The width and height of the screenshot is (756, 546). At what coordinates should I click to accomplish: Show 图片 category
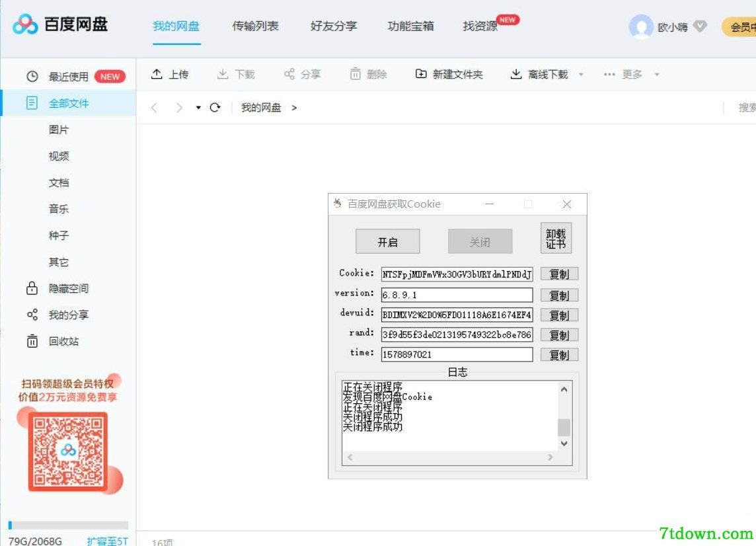pyautogui.click(x=59, y=130)
